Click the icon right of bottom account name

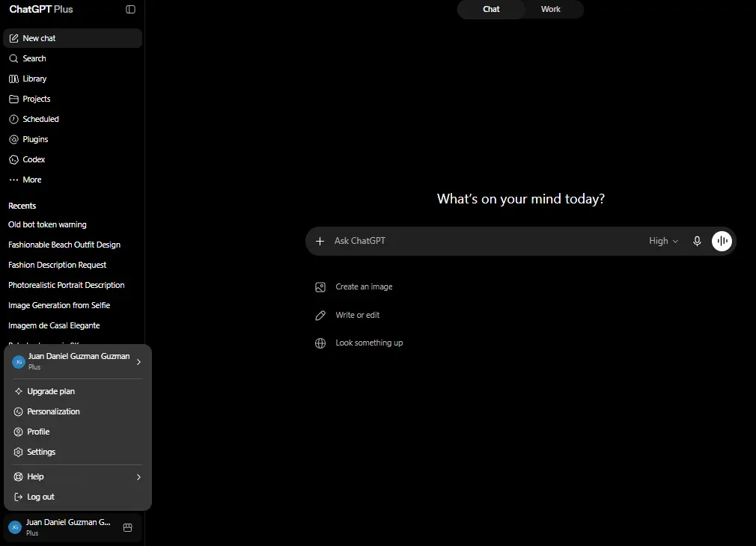(x=128, y=528)
